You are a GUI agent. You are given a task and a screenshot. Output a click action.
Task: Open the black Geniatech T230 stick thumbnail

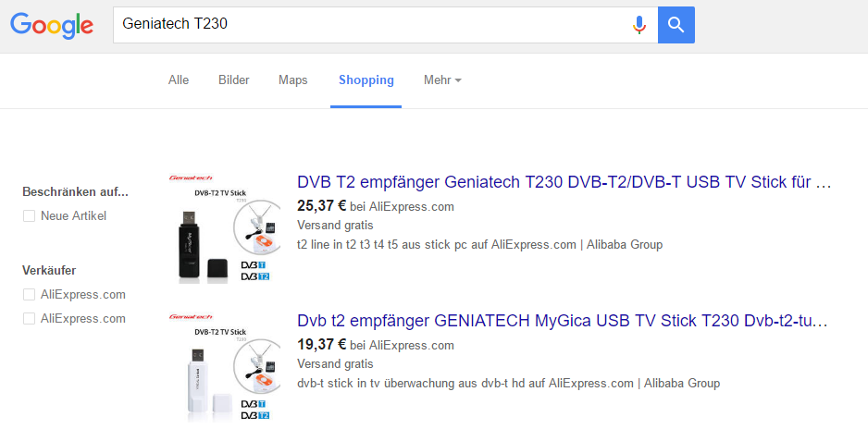225,228
